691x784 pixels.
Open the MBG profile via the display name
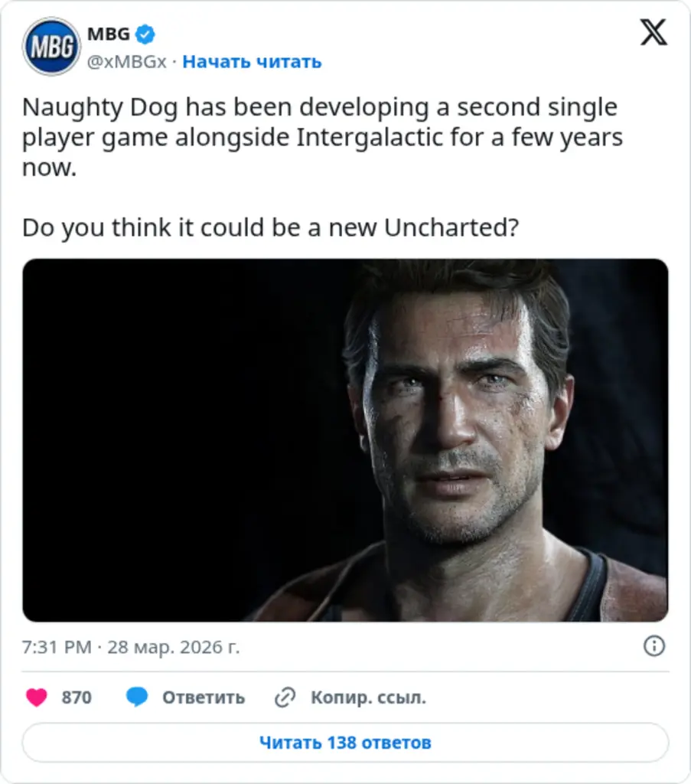pyautogui.click(x=109, y=33)
